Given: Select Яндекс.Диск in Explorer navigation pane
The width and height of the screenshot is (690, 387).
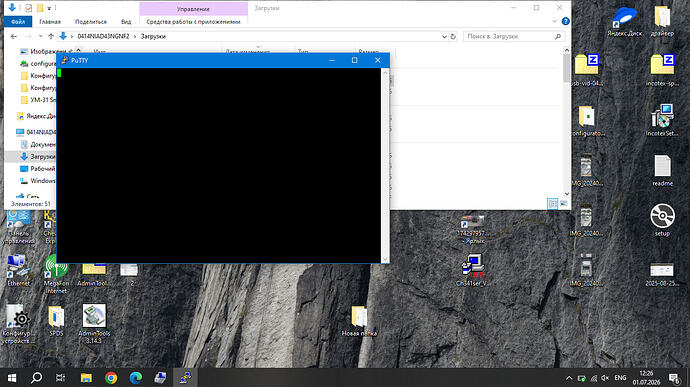Looking at the screenshot, I should (x=37, y=116).
